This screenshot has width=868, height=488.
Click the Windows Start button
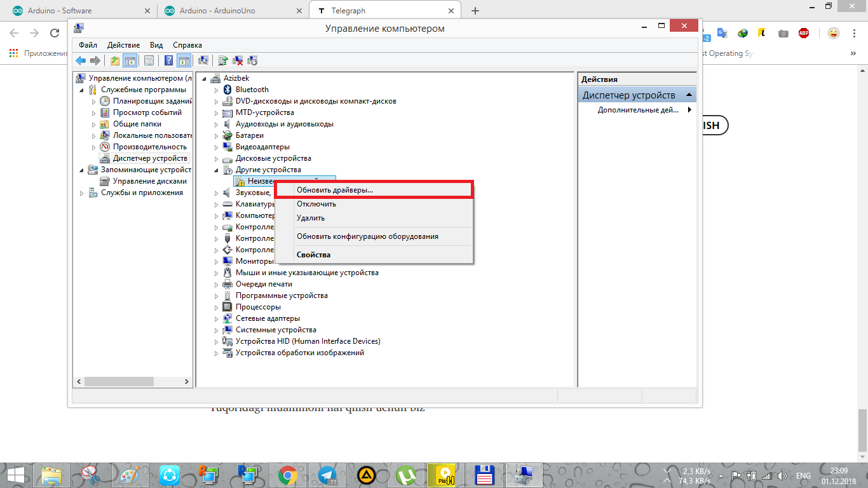tap(15, 475)
